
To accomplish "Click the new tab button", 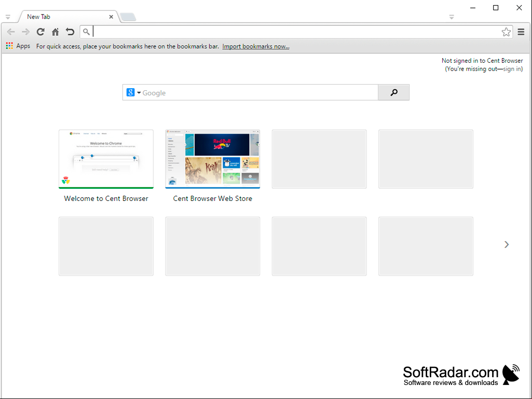I will pyautogui.click(x=128, y=17).
